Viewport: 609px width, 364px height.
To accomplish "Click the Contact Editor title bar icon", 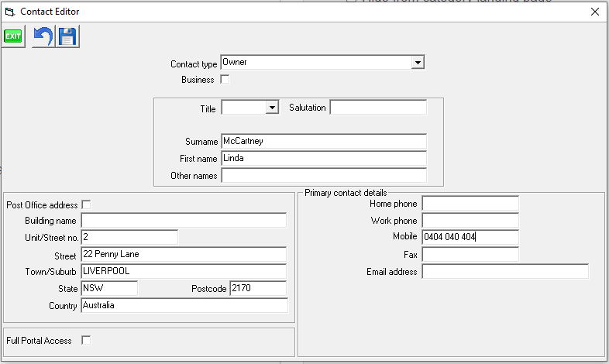I will tap(10, 12).
